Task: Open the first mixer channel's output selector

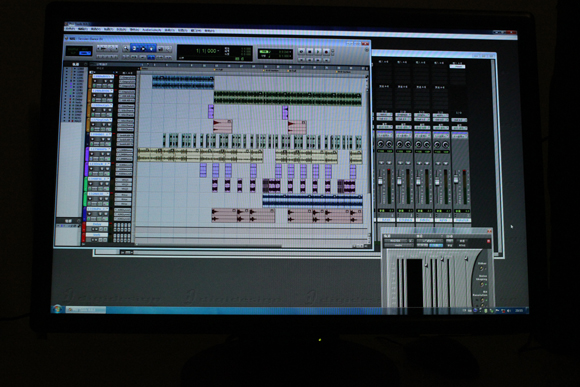Action: (385, 119)
